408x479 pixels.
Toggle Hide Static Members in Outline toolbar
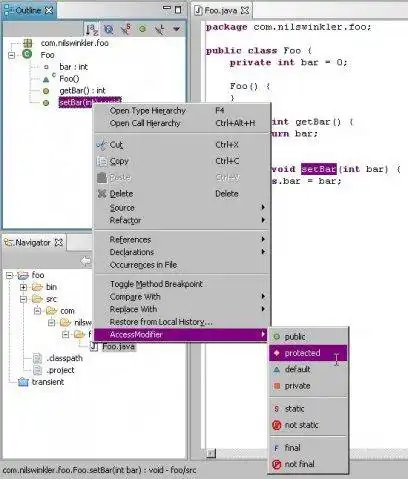pyautogui.click(x=126, y=29)
